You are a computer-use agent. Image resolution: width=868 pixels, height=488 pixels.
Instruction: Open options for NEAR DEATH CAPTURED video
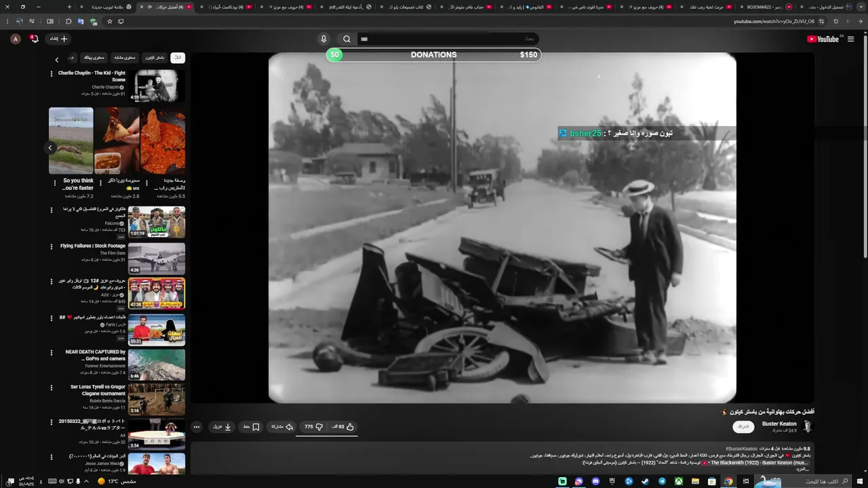click(x=51, y=352)
